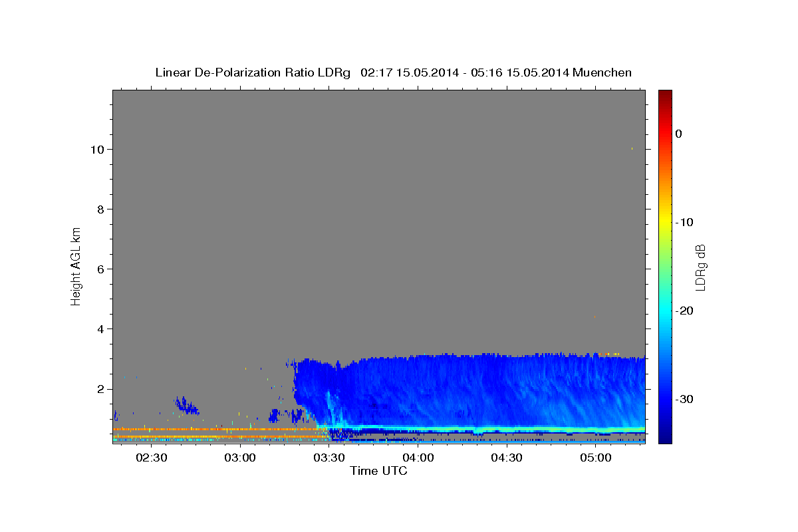Viewport: 798px width, 532px height.
Task: Click the 03:30 time axis label
Action: 329,458
